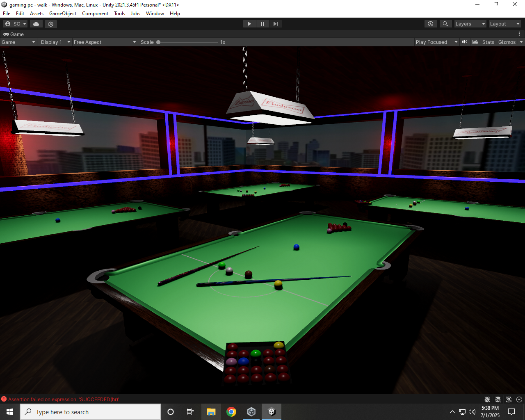Open Unity Search with the magnifier icon
The image size is (525, 420).
click(x=445, y=24)
